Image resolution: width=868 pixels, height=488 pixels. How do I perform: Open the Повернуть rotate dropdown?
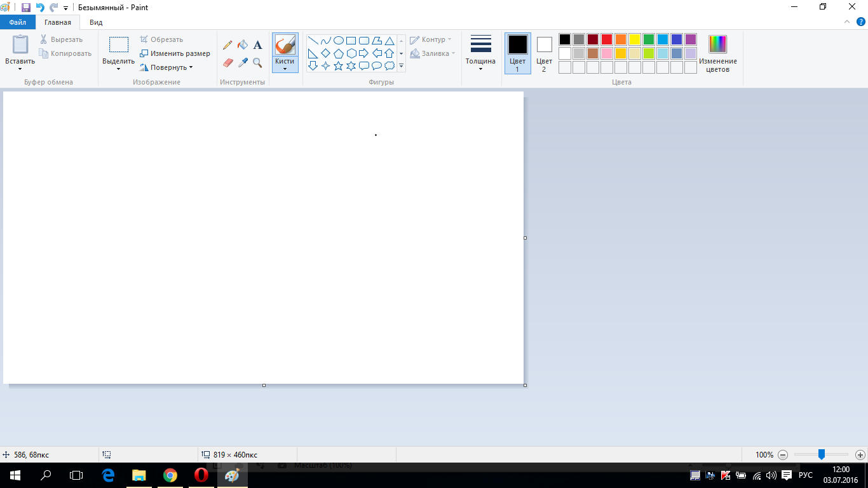click(x=166, y=67)
